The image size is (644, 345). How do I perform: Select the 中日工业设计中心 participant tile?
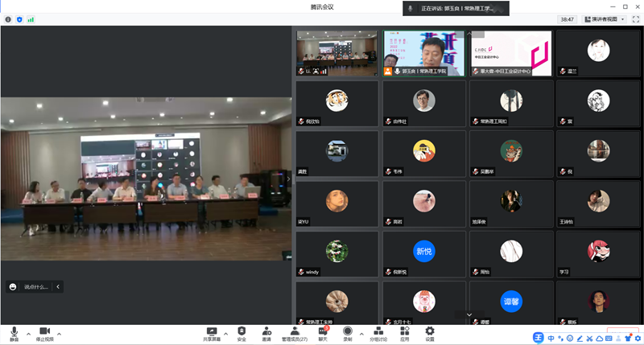point(511,53)
